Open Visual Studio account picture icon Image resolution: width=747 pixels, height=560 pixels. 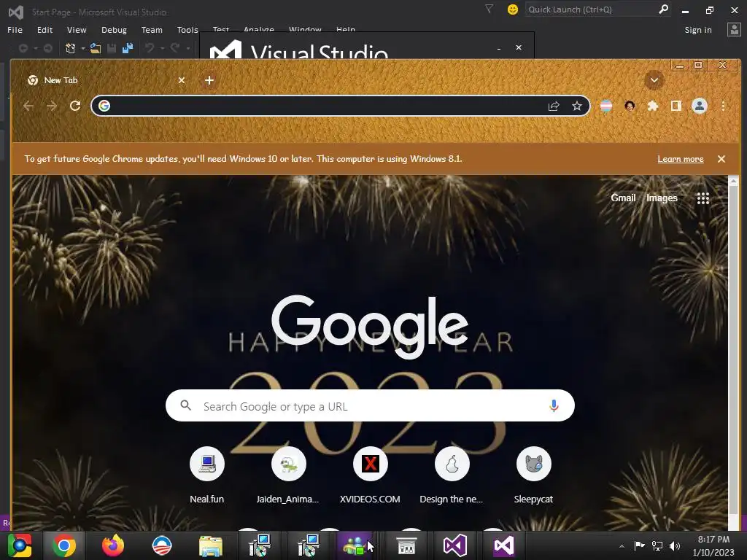pyautogui.click(x=734, y=29)
